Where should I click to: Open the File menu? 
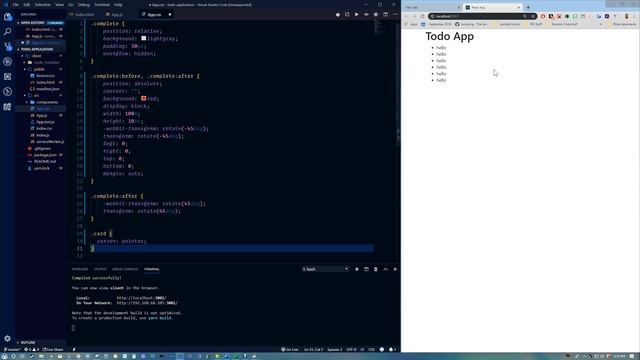[16, 4]
